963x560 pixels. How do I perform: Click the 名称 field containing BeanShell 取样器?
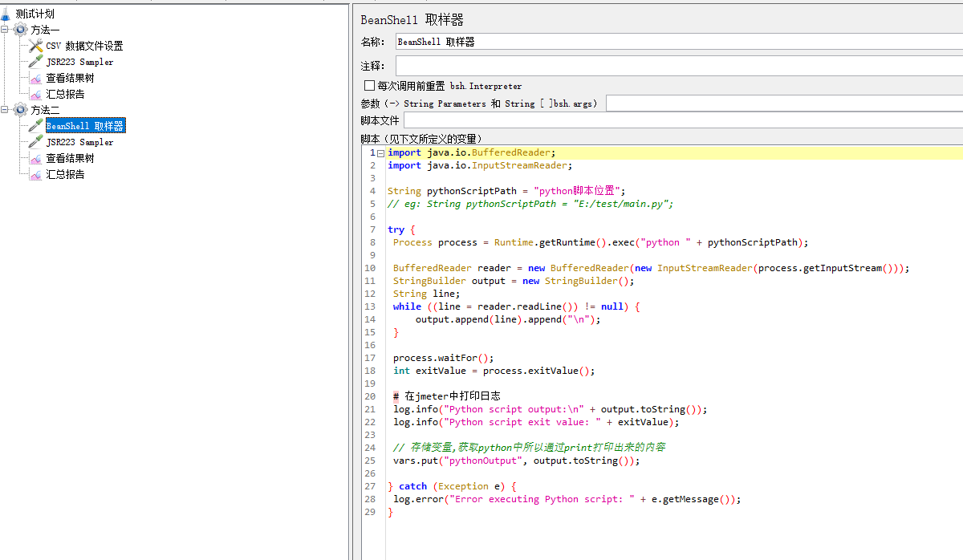(x=679, y=42)
